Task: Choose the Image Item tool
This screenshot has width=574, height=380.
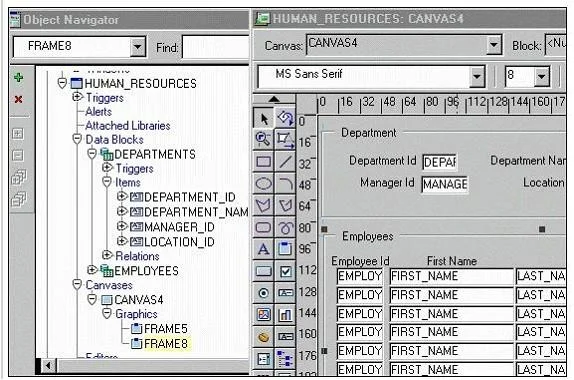Action: (263, 315)
